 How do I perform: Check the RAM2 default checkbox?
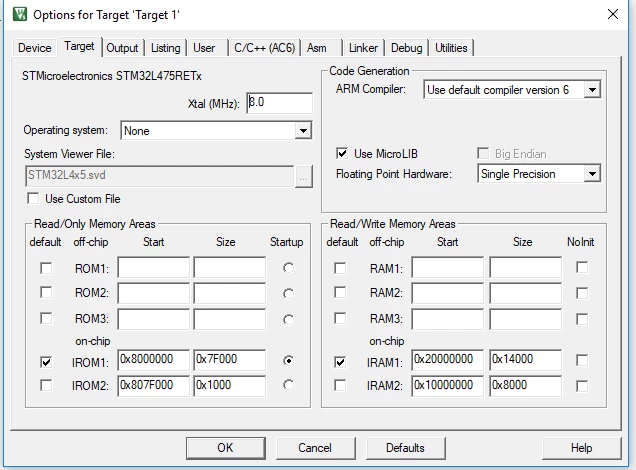(x=340, y=292)
